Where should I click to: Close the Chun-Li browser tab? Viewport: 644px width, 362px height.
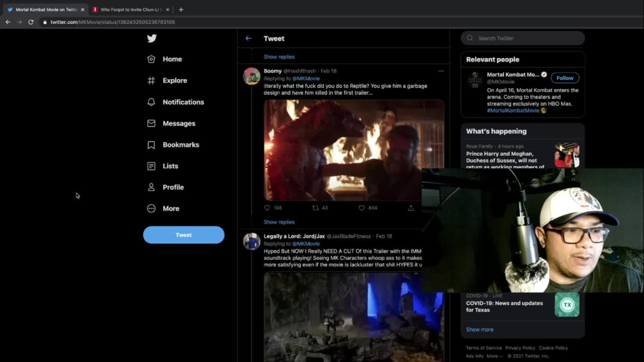168,10
